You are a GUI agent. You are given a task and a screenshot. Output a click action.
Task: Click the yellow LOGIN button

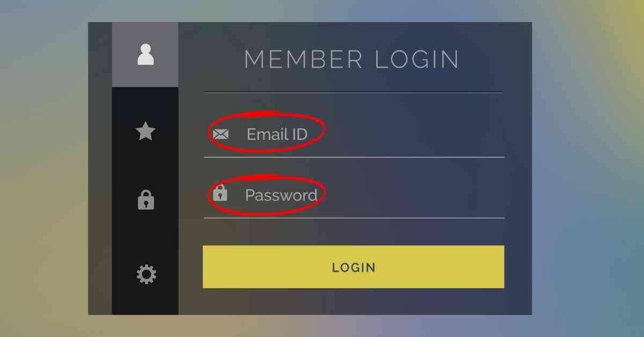pos(354,267)
